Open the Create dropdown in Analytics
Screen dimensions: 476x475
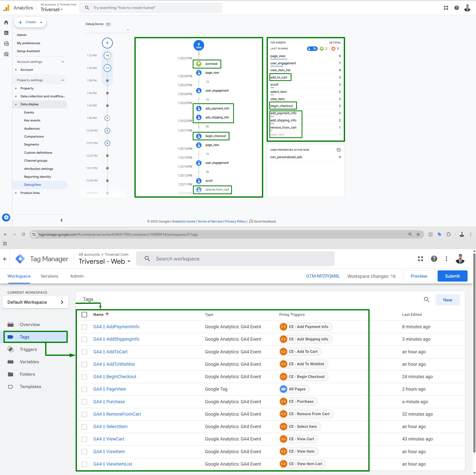pyautogui.click(x=30, y=22)
